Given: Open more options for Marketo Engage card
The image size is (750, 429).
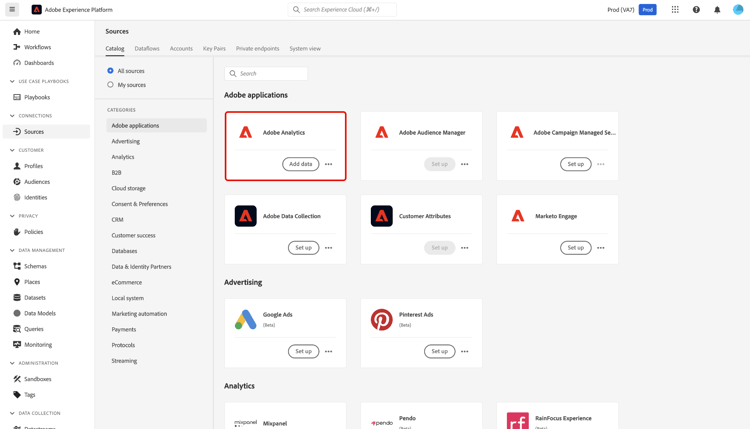Looking at the screenshot, I should [601, 248].
